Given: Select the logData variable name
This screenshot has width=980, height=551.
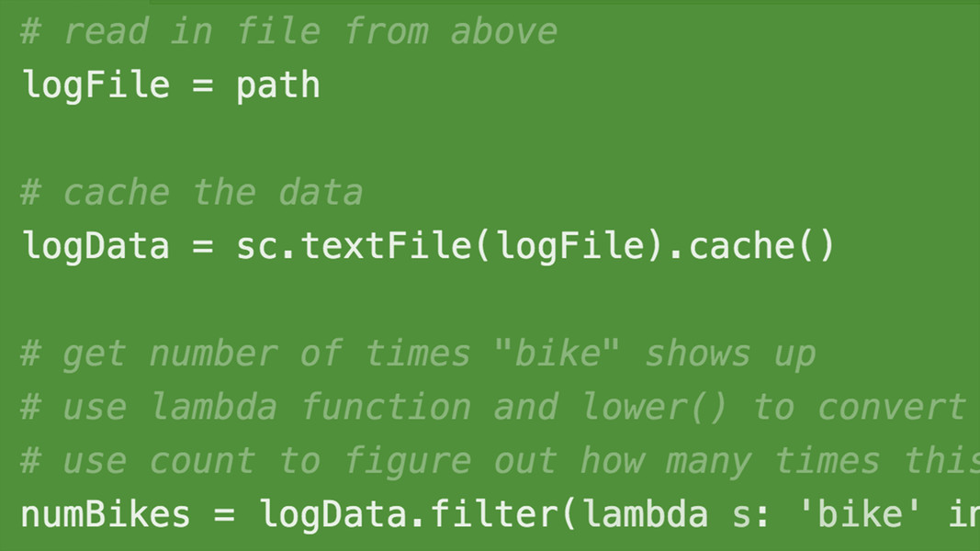Looking at the screenshot, I should [96, 245].
